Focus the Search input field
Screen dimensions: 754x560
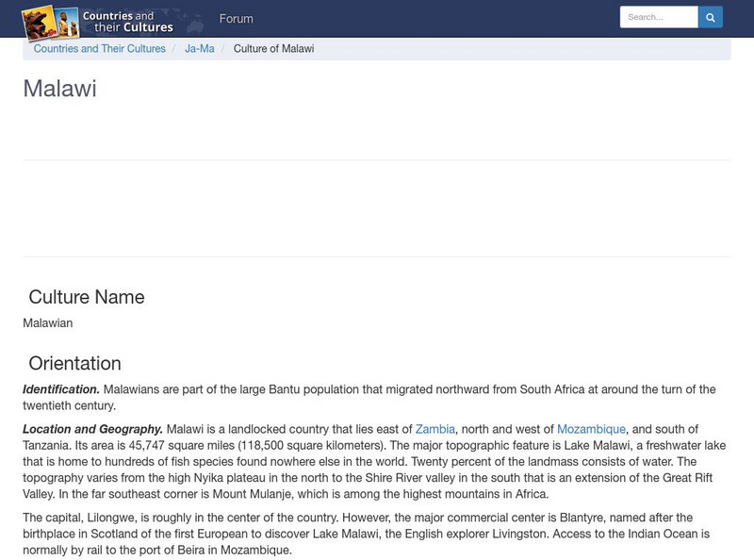[659, 17]
